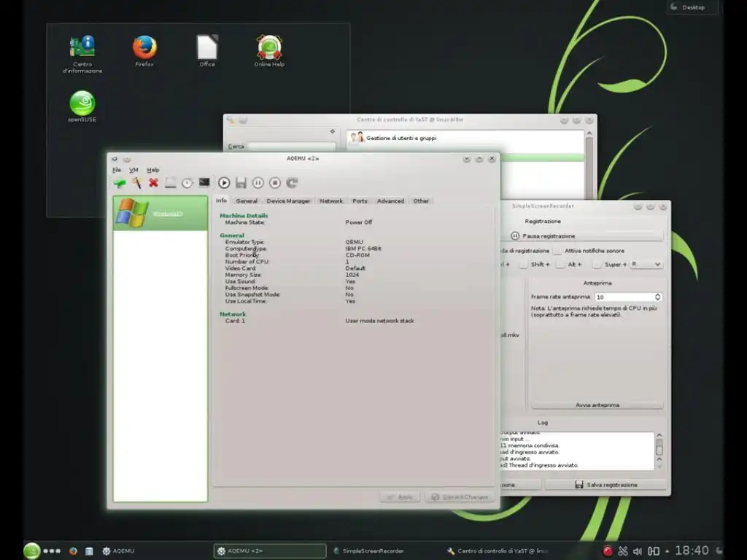Switch to the Ports tab
Screen dimensions: 747x560
click(x=360, y=201)
